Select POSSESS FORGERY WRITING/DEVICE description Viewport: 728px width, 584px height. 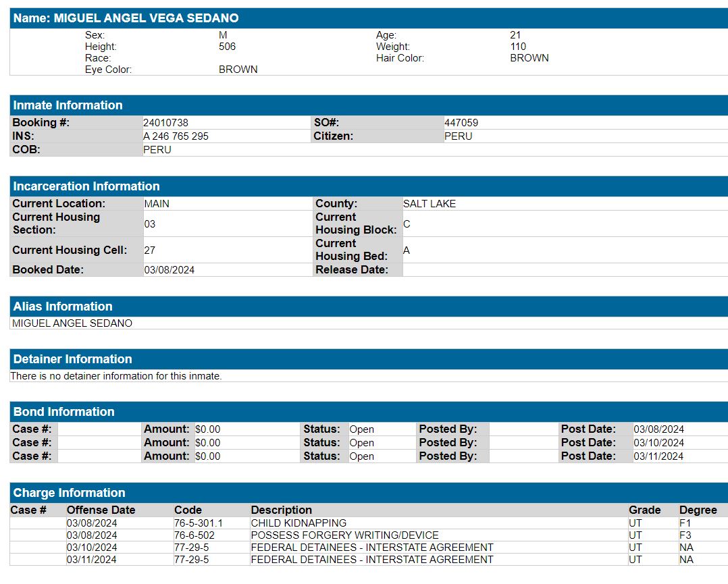(344, 535)
